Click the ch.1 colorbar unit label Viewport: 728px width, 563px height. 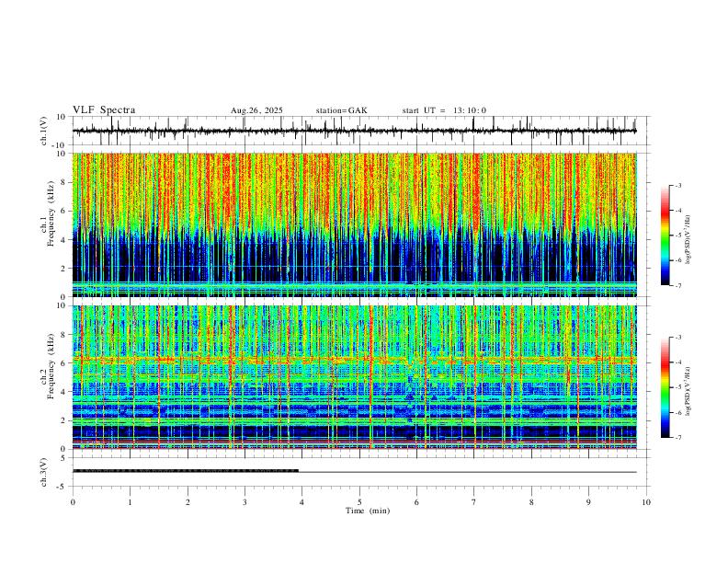point(688,239)
